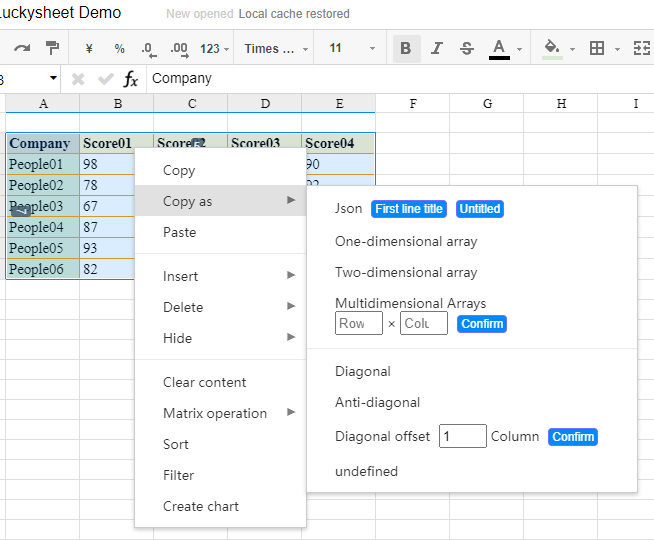This screenshot has width=654, height=540.
Task: Choose Diagonal copy option
Action: point(362,371)
